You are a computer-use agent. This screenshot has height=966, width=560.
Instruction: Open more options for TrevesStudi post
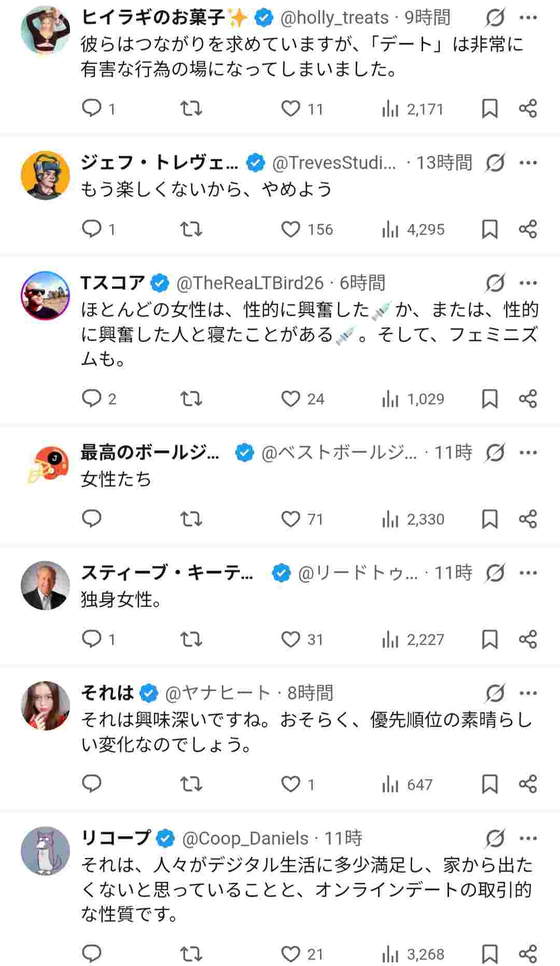[528, 163]
